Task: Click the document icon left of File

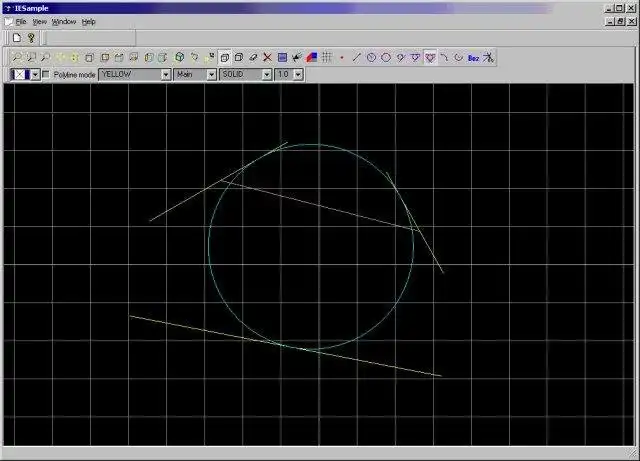Action: [9, 22]
